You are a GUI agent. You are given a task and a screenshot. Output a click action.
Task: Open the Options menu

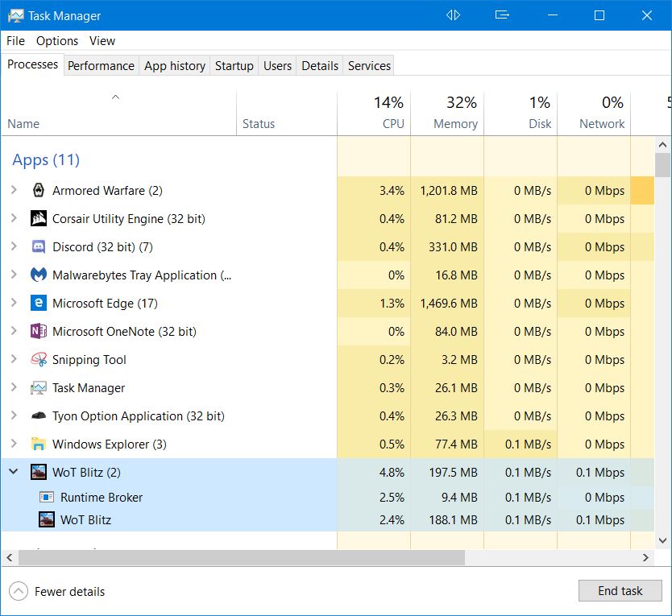57,41
